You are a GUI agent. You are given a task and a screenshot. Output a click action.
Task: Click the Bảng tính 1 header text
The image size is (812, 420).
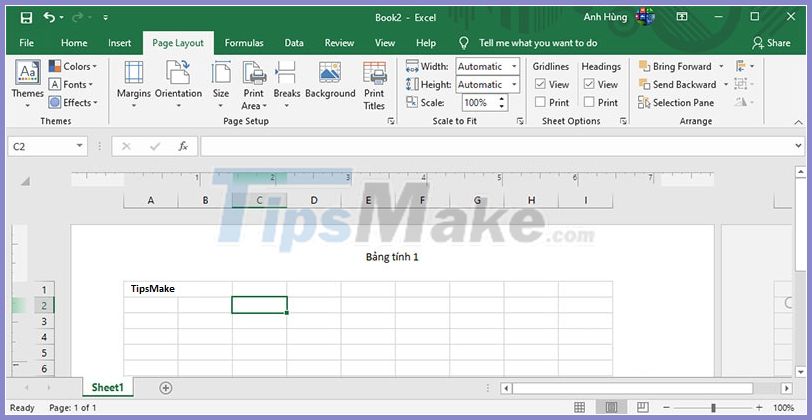392,257
